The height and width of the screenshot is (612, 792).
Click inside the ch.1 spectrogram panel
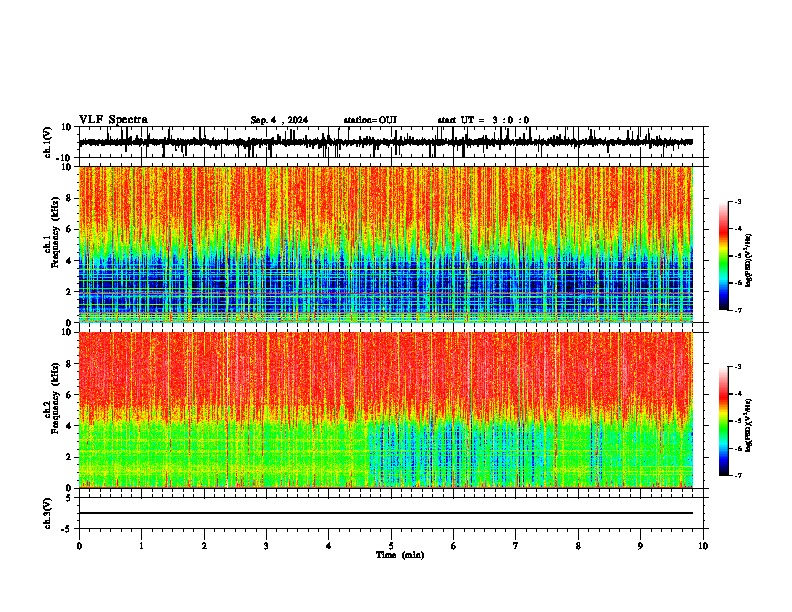[386, 244]
